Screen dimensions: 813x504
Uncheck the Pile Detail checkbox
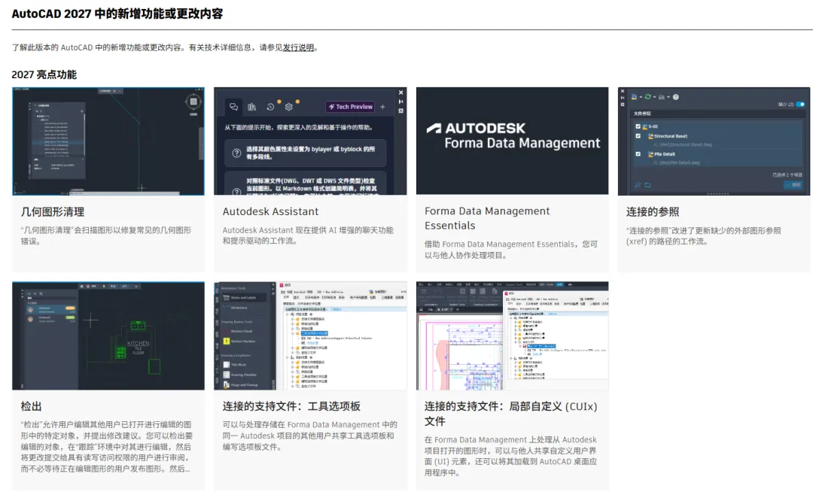tap(638, 154)
